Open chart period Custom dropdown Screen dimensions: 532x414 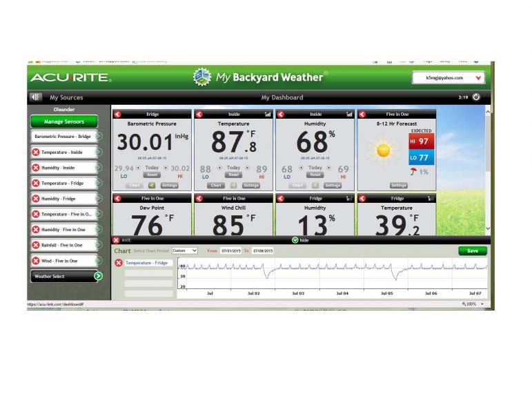pos(184,250)
